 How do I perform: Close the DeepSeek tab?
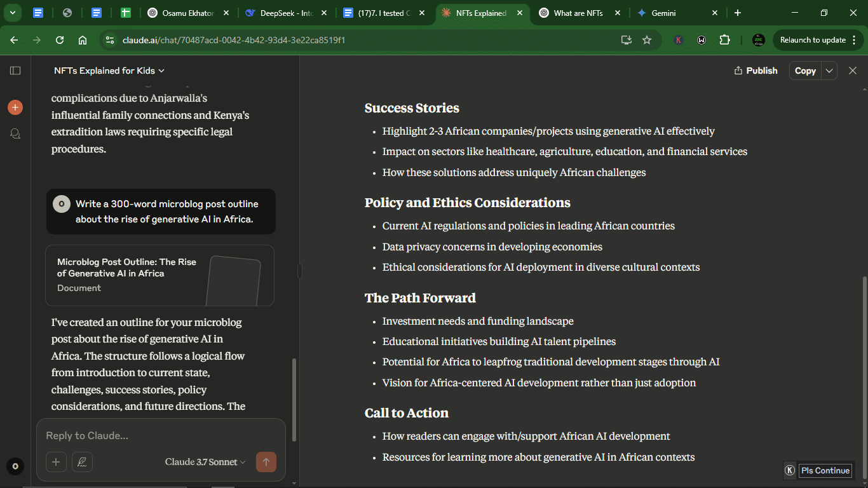pos(323,13)
